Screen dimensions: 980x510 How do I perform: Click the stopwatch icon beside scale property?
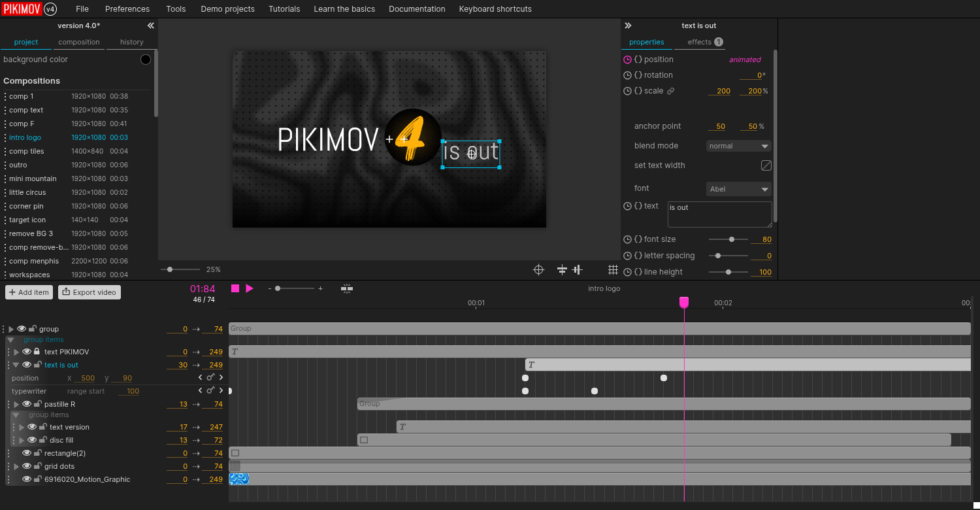coord(627,91)
